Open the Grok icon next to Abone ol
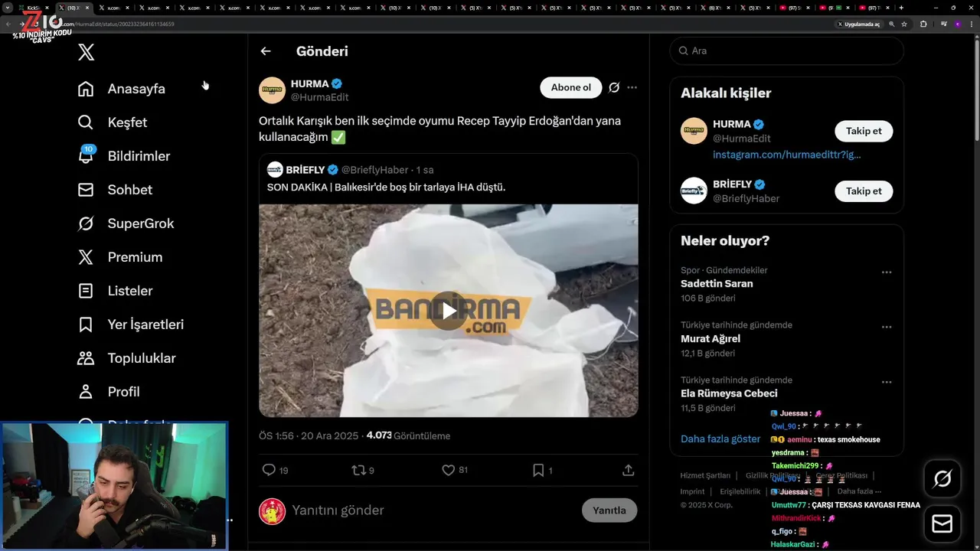Screen dimensions: 980x551 614,87
